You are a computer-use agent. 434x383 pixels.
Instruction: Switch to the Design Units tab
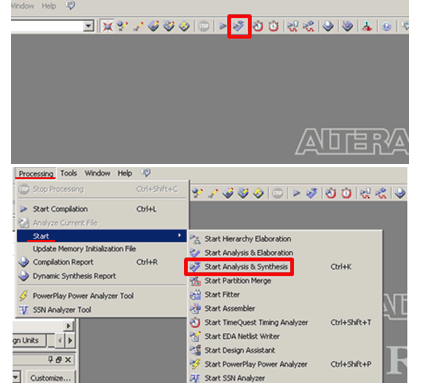click(27, 340)
